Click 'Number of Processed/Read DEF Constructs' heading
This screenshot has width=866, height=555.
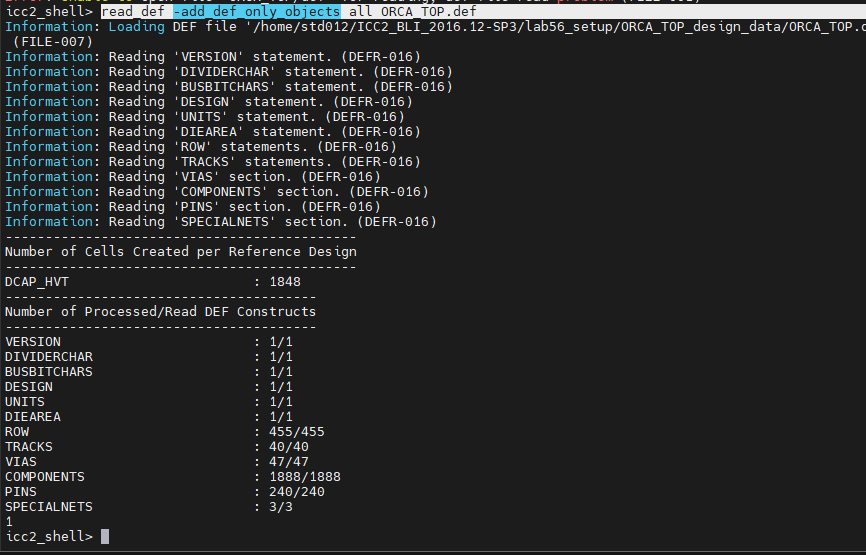[161, 311]
